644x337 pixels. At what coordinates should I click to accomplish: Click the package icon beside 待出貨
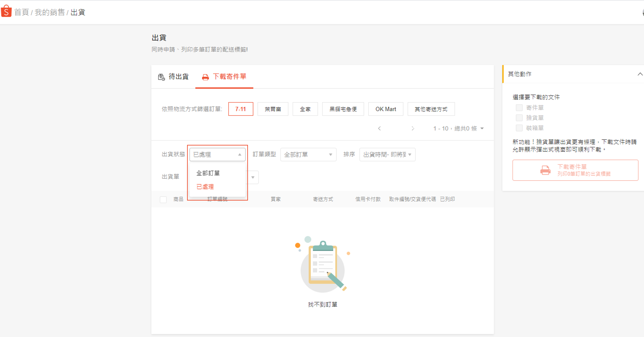coord(161,77)
